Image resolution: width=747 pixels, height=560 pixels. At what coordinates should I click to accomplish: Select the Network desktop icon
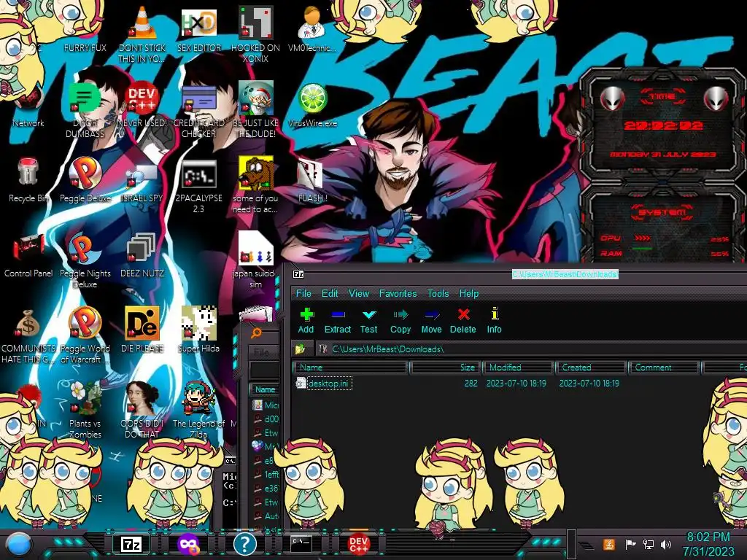pos(28,106)
